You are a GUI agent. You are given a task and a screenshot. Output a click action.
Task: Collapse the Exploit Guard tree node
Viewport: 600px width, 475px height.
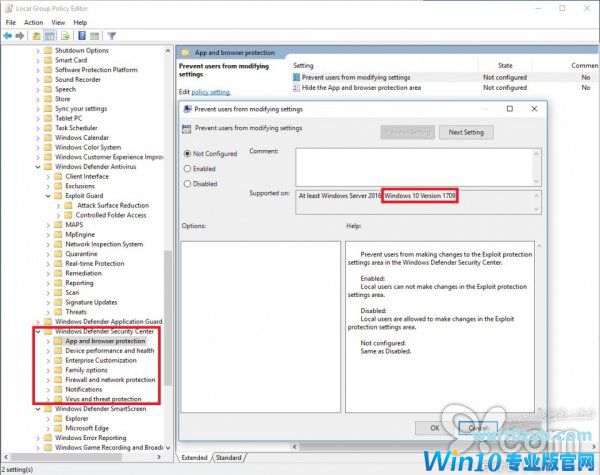point(48,196)
